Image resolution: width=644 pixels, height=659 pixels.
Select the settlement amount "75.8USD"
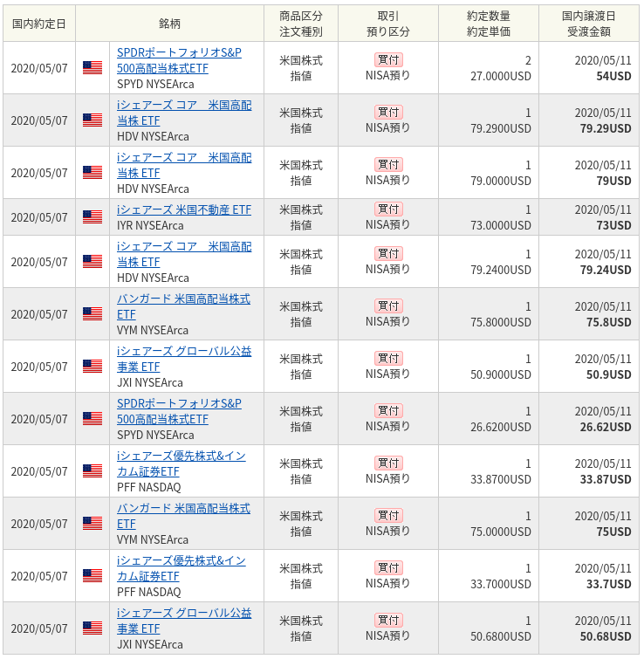coord(609,322)
